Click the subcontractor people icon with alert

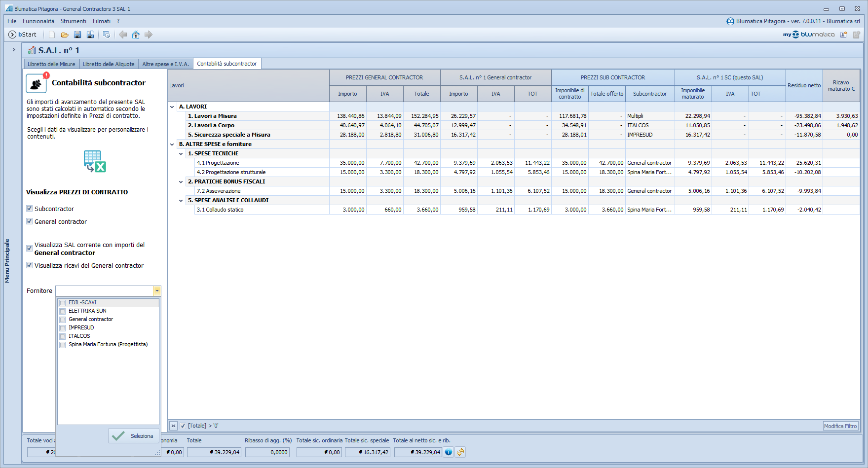37,83
